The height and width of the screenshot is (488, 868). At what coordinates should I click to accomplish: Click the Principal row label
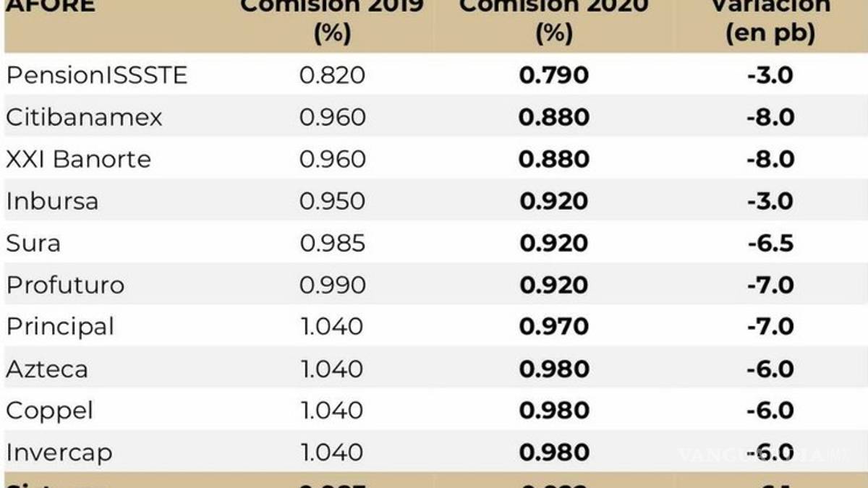[61, 327]
